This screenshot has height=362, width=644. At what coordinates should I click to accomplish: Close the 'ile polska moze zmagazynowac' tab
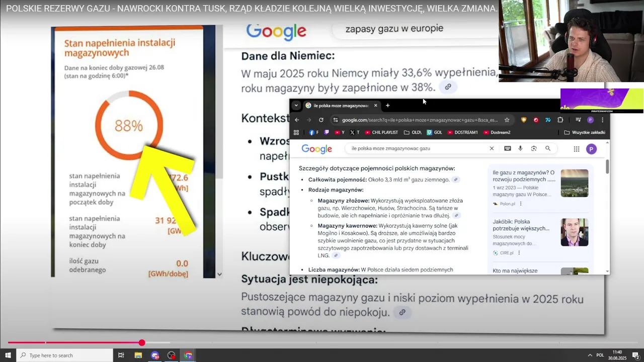pos(375,106)
